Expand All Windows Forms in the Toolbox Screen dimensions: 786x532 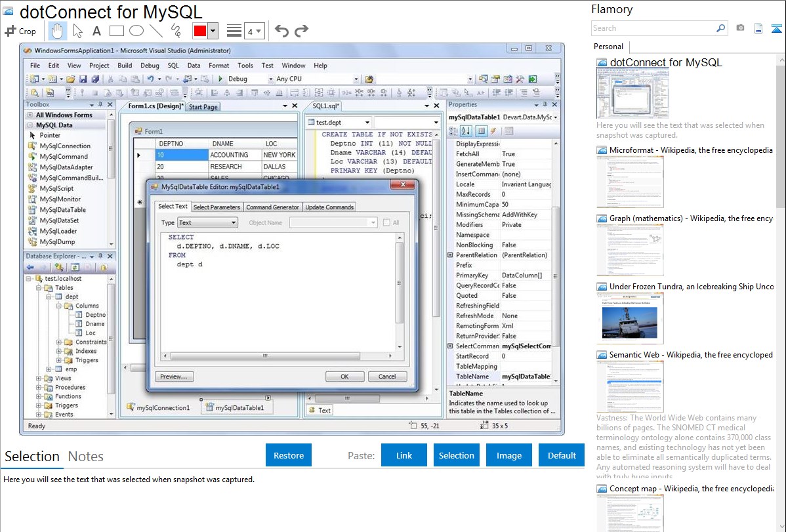(30, 115)
